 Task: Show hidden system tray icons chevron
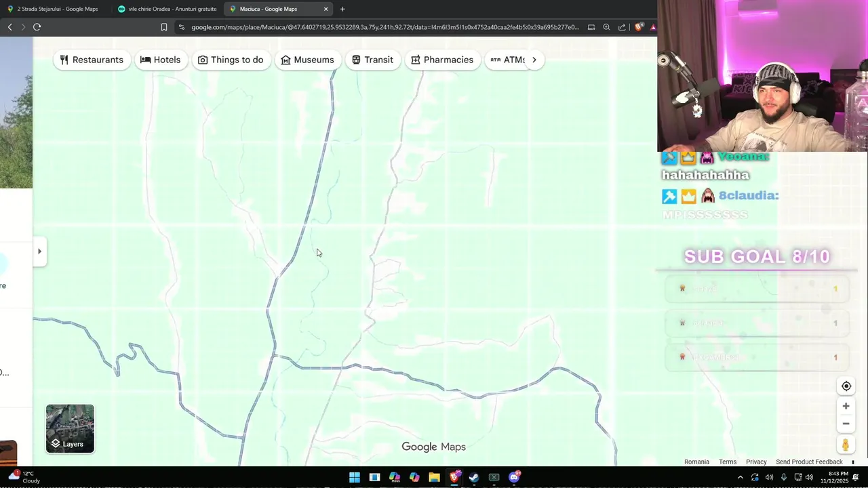tap(740, 477)
